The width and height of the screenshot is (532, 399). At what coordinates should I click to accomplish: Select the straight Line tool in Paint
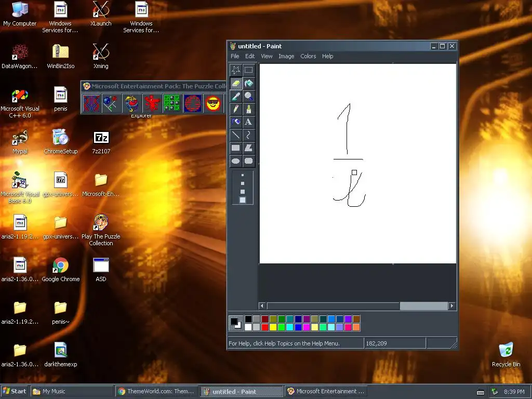click(x=235, y=135)
